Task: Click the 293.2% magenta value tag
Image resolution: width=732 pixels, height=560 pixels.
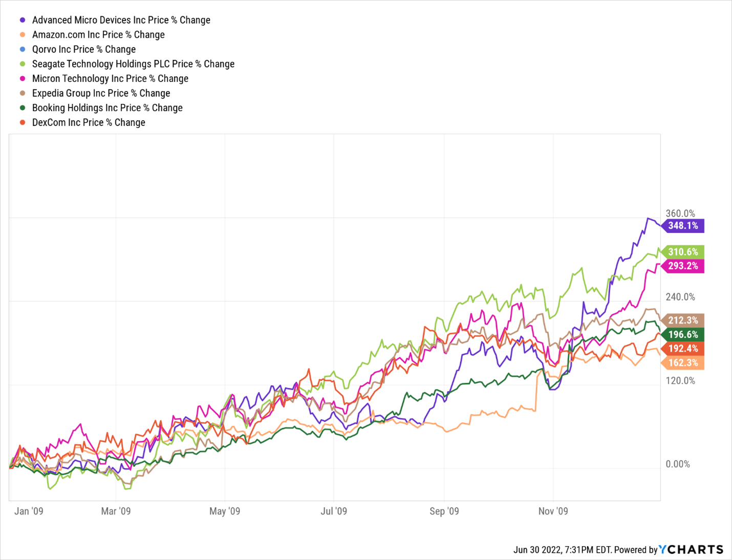Action: (683, 266)
